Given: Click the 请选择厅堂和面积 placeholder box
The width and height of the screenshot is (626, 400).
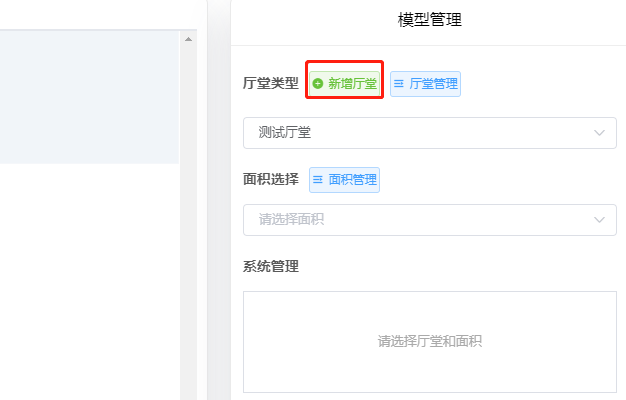Looking at the screenshot, I should [x=429, y=341].
